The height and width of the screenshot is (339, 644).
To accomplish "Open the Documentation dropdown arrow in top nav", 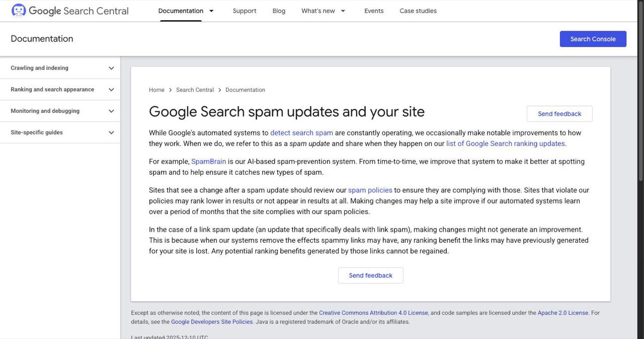I will click(x=211, y=11).
